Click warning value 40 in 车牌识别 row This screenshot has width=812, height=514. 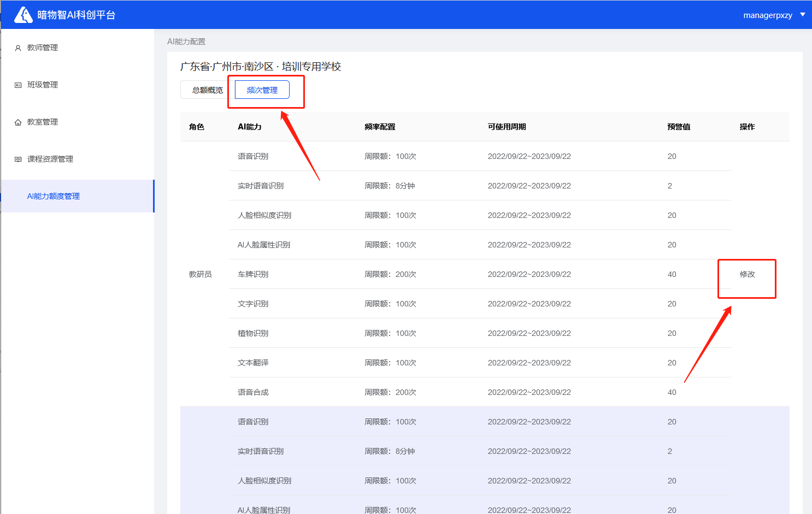click(x=672, y=274)
